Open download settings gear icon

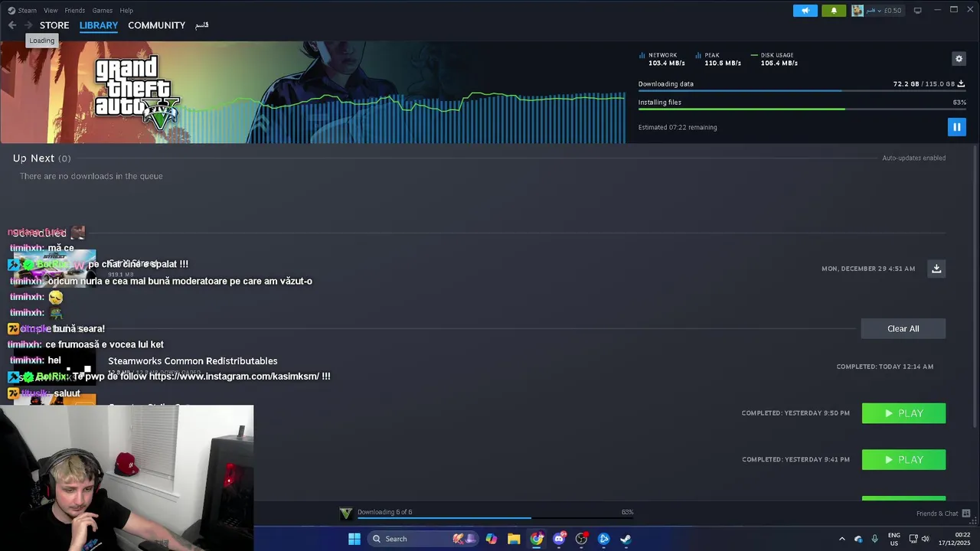tap(959, 59)
